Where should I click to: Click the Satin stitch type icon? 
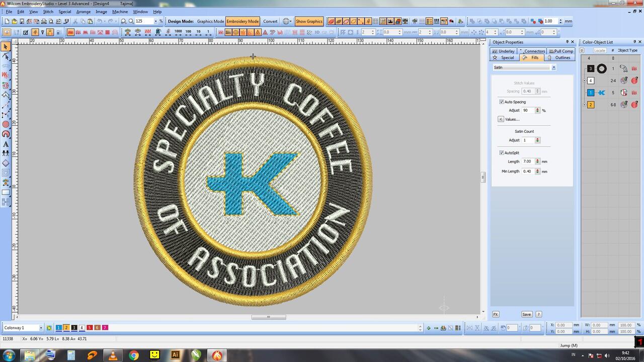[70, 32]
